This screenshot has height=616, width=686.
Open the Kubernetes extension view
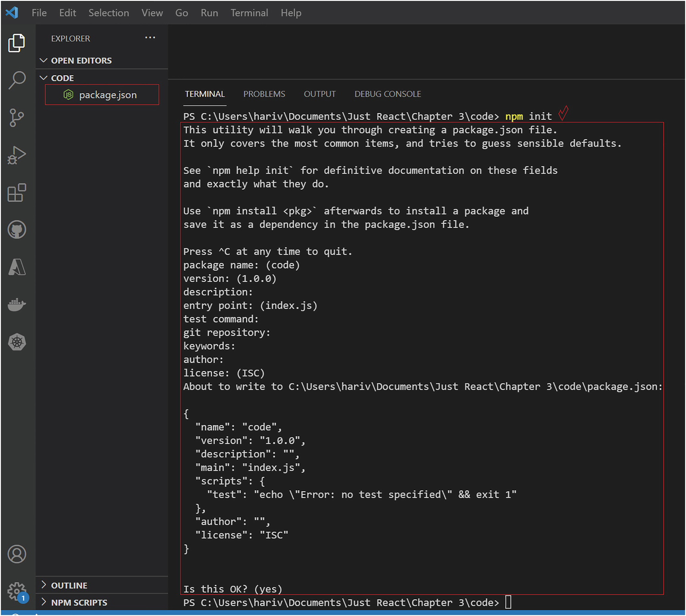(17, 342)
